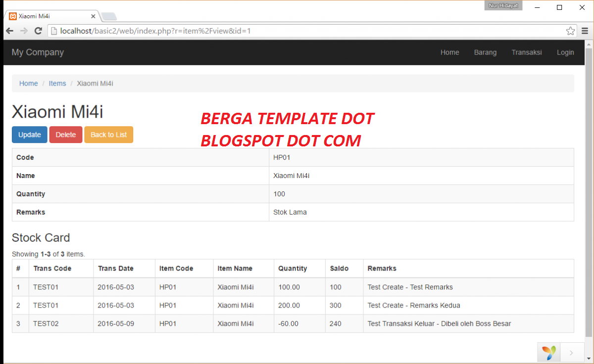594x364 pixels.
Task: Click the Stock Card heading
Action: 41,238
